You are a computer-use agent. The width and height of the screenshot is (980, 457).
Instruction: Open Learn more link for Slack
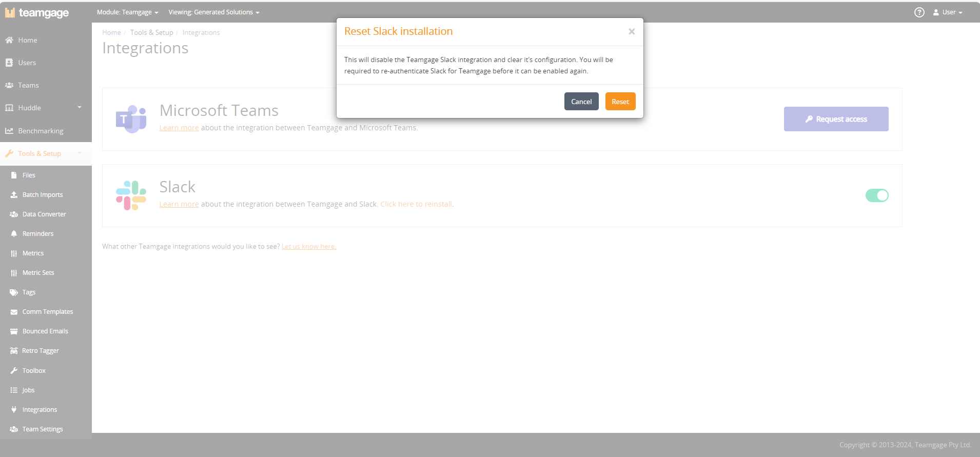(179, 204)
